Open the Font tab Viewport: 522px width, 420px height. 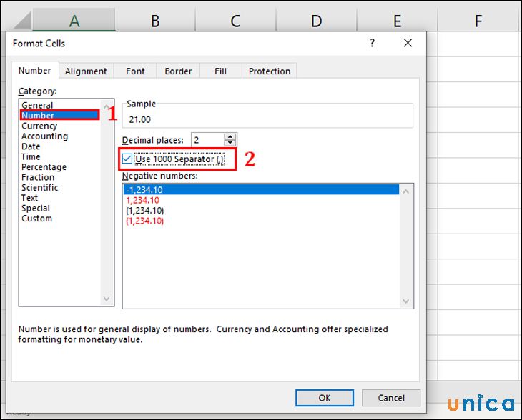click(x=135, y=71)
